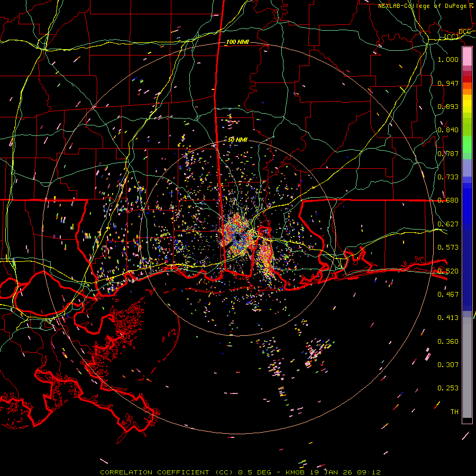Pick the lavender segment of the color bar

tap(467, 168)
